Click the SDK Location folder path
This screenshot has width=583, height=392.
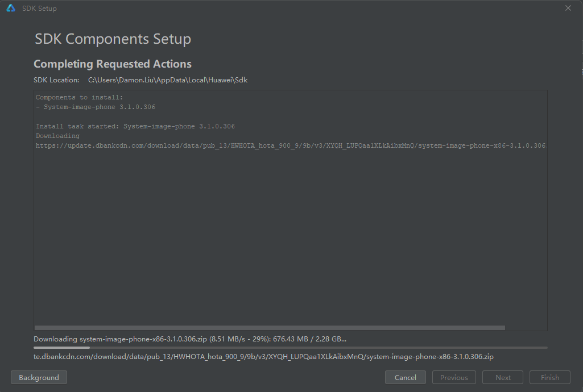(168, 80)
